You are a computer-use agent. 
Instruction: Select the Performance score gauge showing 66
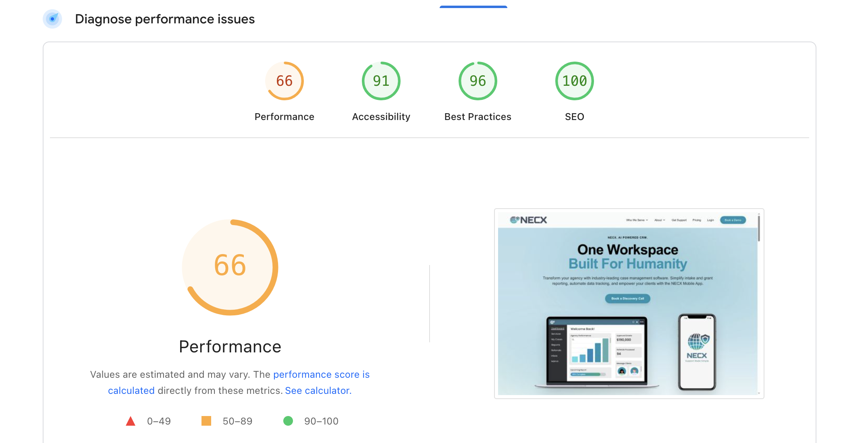coord(284,81)
